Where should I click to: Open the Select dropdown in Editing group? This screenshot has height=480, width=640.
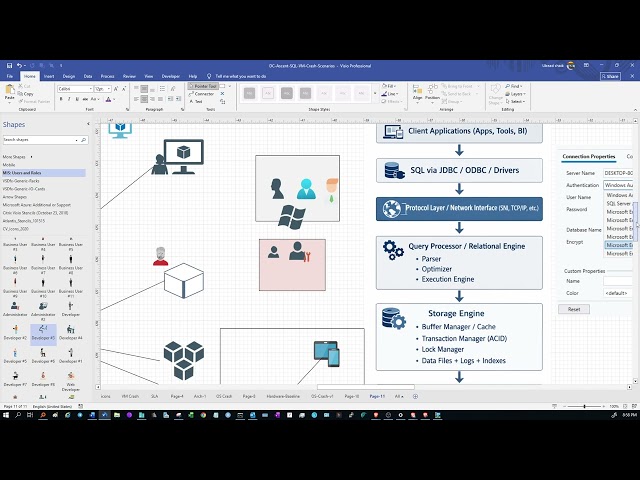pyautogui.click(x=515, y=101)
